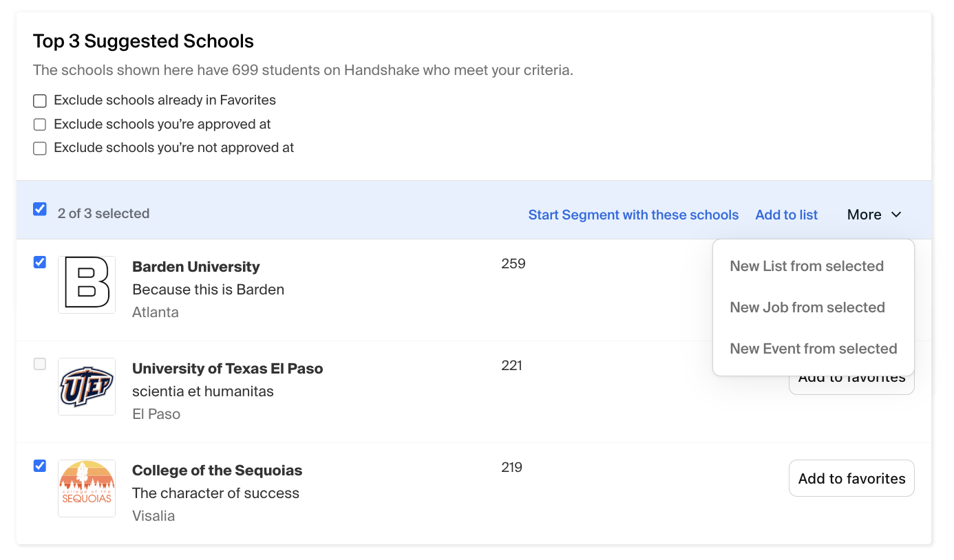Click the Barden University logo

point(86,285)
